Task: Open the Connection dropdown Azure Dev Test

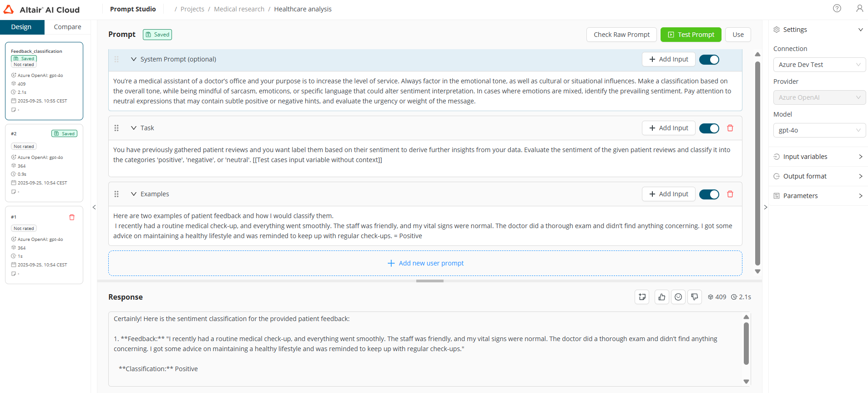Action: coord(819,65)
